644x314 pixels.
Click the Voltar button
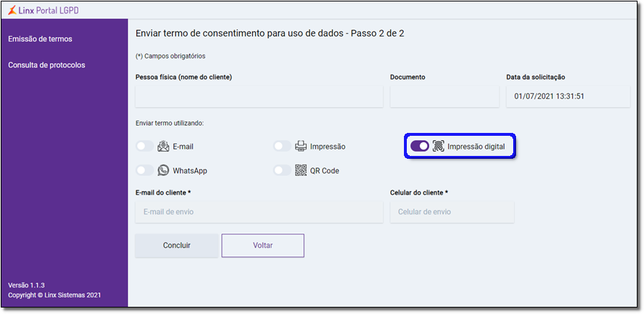[x=263, y=246]
